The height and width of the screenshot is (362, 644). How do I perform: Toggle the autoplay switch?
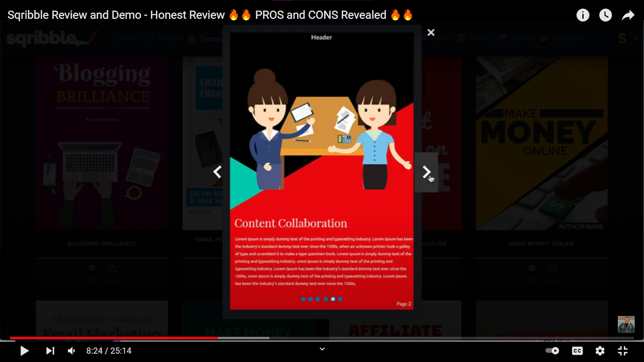pyautogui.click(x=552, y=351)
